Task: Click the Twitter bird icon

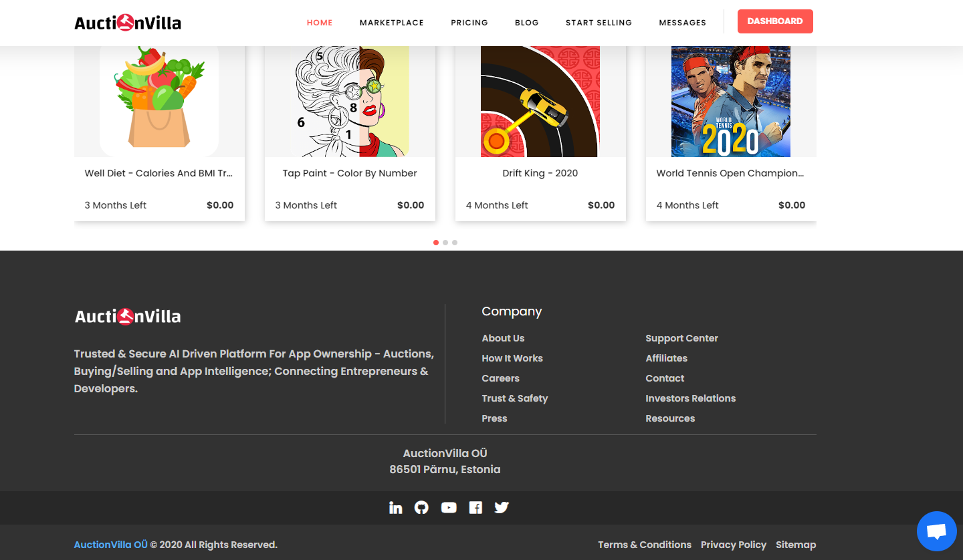Action: click(x=501, y=507)
